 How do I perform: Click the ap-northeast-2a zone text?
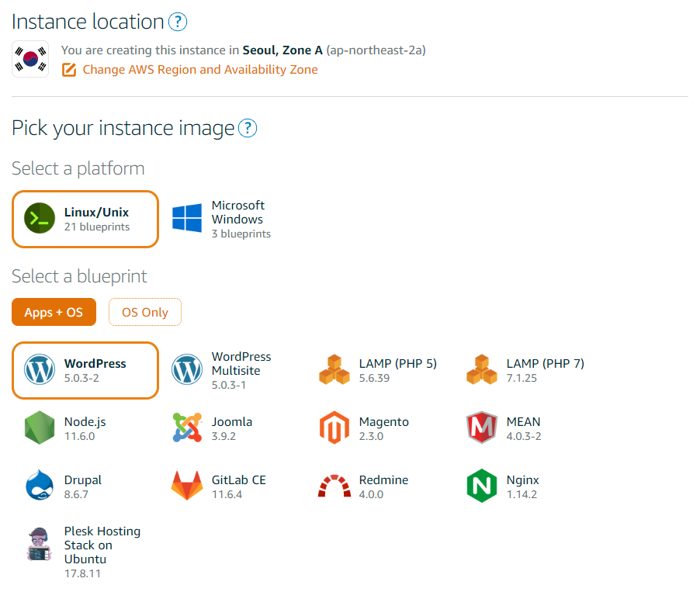[x=376, y=50]
